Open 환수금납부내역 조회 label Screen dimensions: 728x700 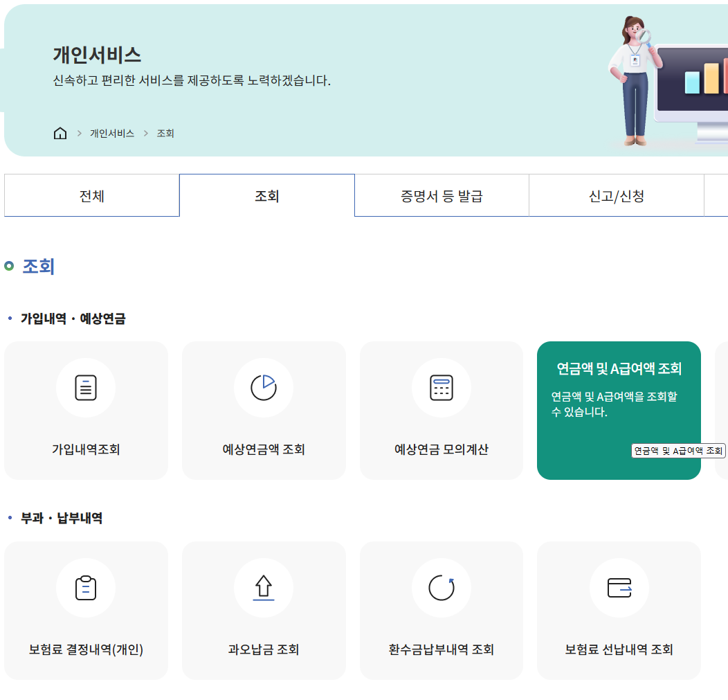(442, 649)
